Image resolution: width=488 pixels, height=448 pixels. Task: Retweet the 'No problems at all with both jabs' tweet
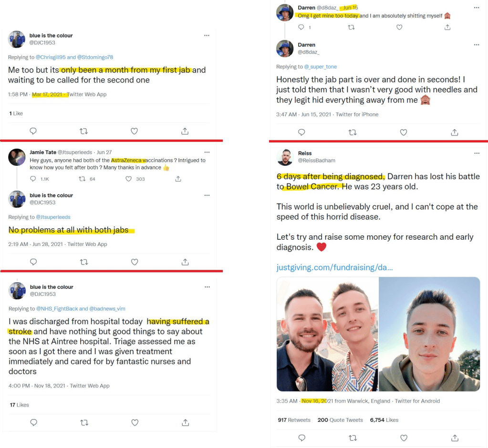point(84,262)
